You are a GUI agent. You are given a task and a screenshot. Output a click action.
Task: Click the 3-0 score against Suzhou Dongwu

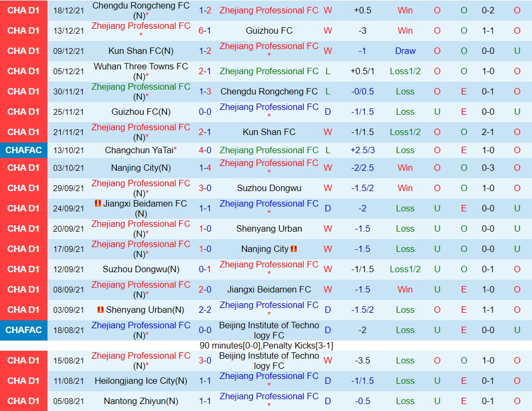[x=205, y=188]
